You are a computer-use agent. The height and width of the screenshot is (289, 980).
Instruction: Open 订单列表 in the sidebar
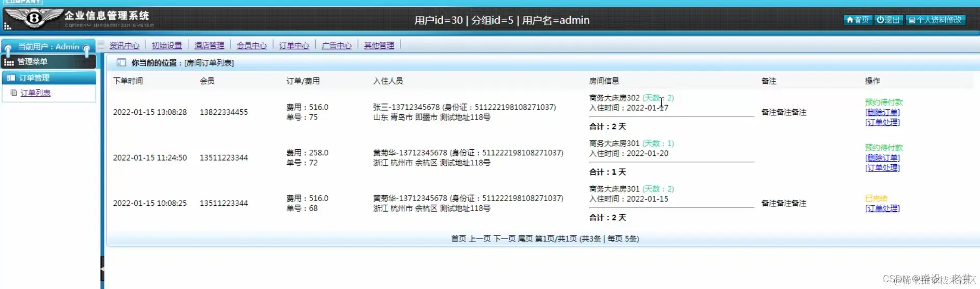[x=35, y=93]
